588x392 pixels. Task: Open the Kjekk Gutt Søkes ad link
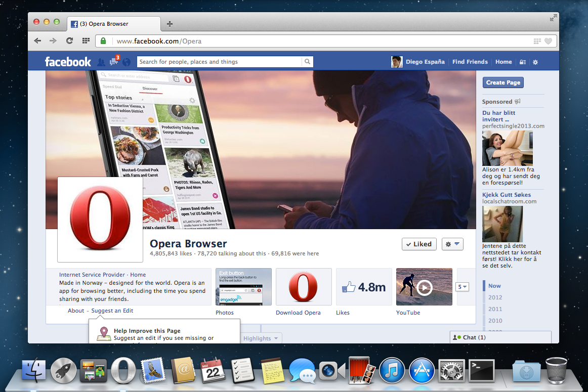point(506,195)
